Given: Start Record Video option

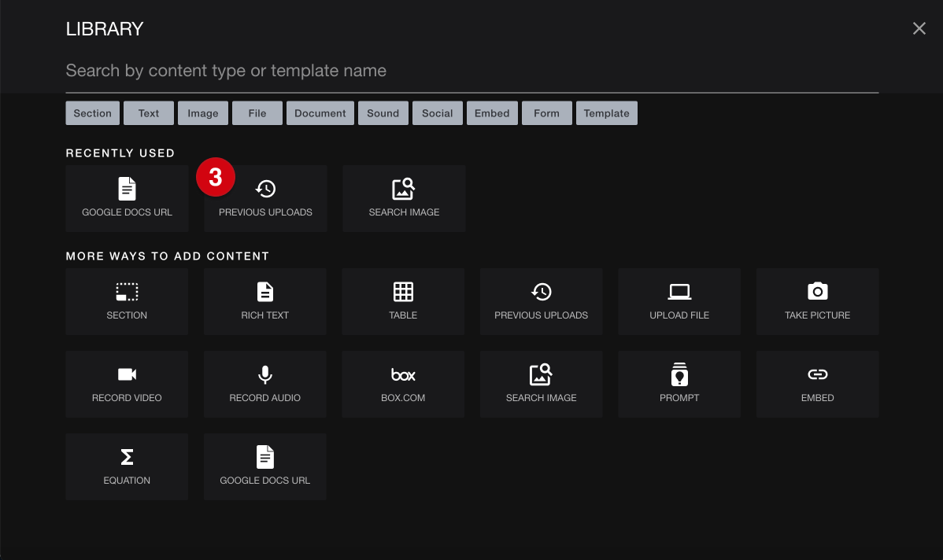Looking at the screenshot, I should click(x=127, y=385).
